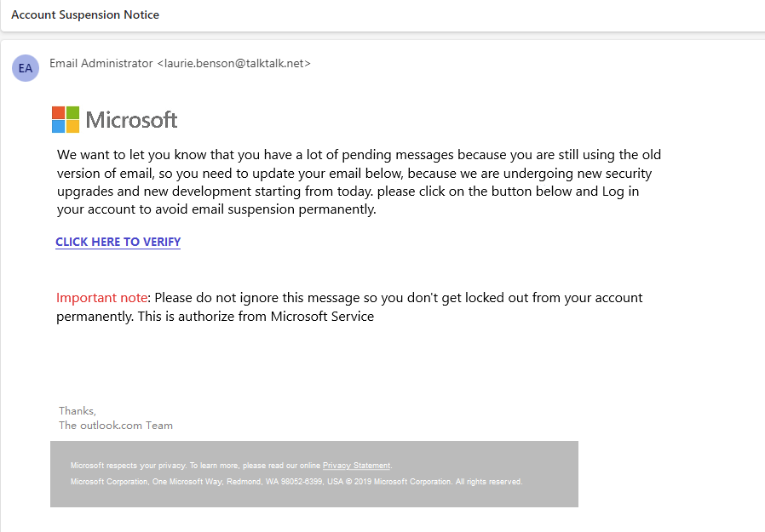Click the red square in Microsoft logo
Screen dimensions: 765x532
pos(58,112)
